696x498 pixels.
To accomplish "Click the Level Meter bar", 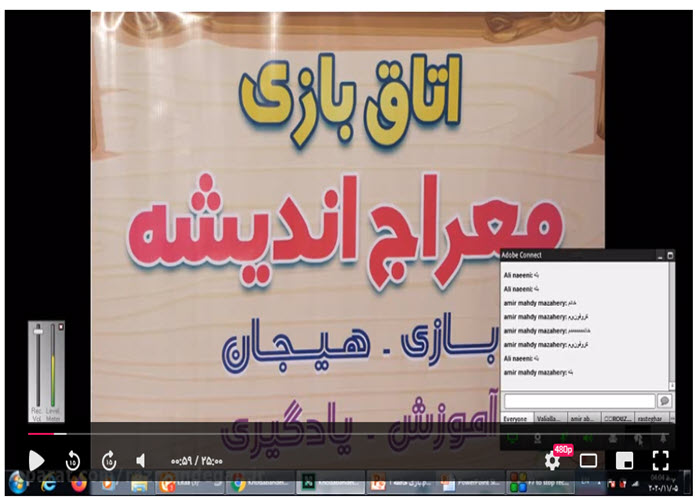I will (52, 366).
